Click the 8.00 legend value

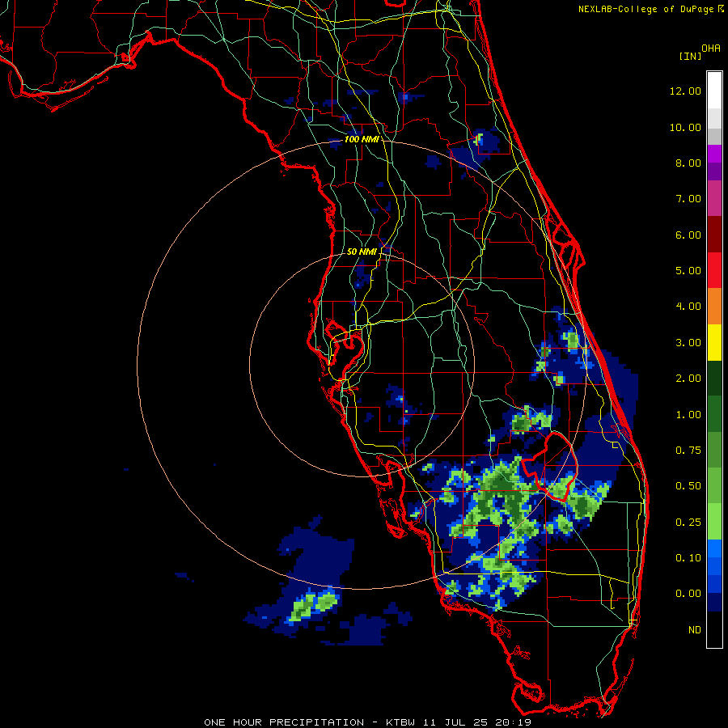tap(688, 163)
